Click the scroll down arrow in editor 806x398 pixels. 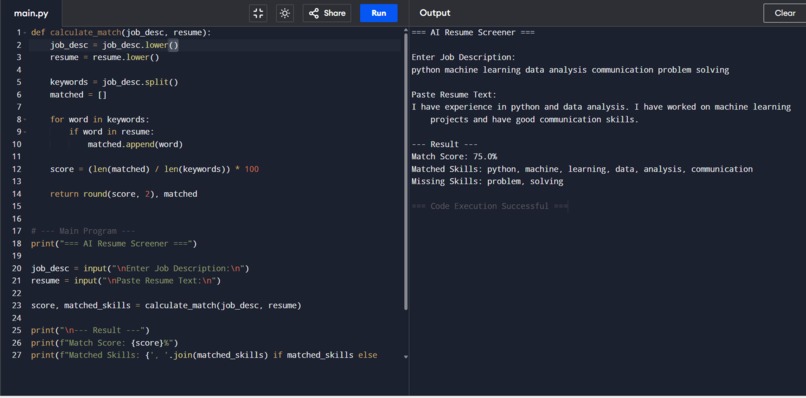[x=406, y=356]
